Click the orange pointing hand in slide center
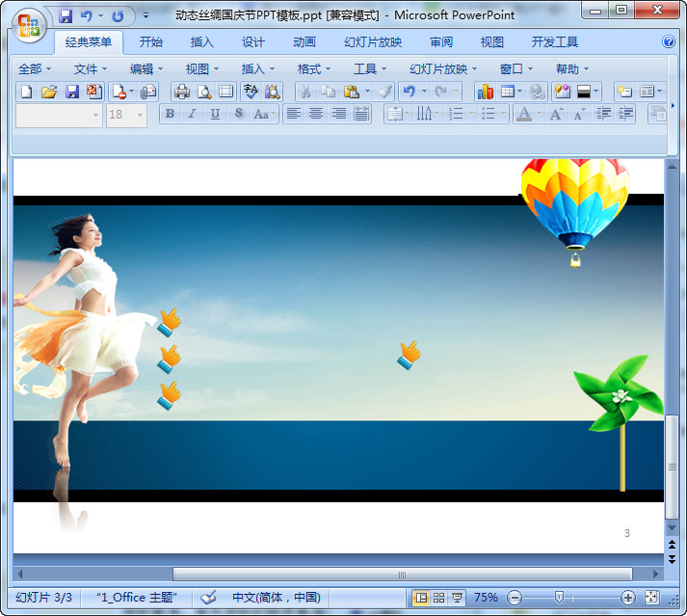Image resolution: width=687 pixels, height=616 pixels. coord(409,355)
